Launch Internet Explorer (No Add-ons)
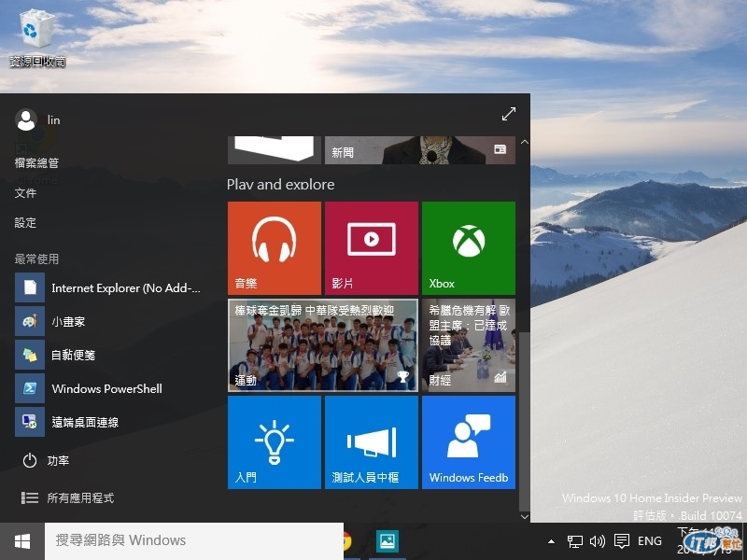The height and width of the screenshot is (560, 747). point(109,287)
